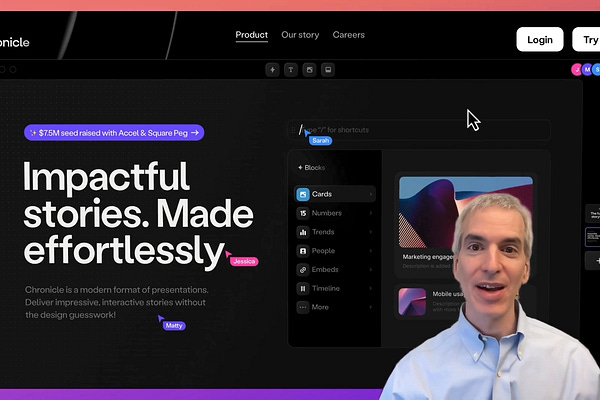Select More in the blocks menu
600x400 pixels.
pos(335,307)
